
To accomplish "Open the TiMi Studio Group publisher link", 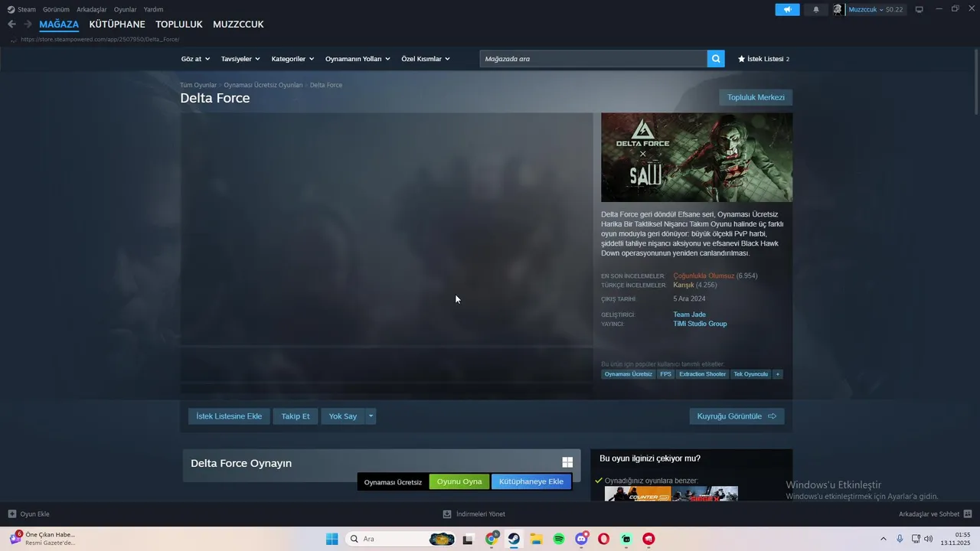I will click(700, 324).
